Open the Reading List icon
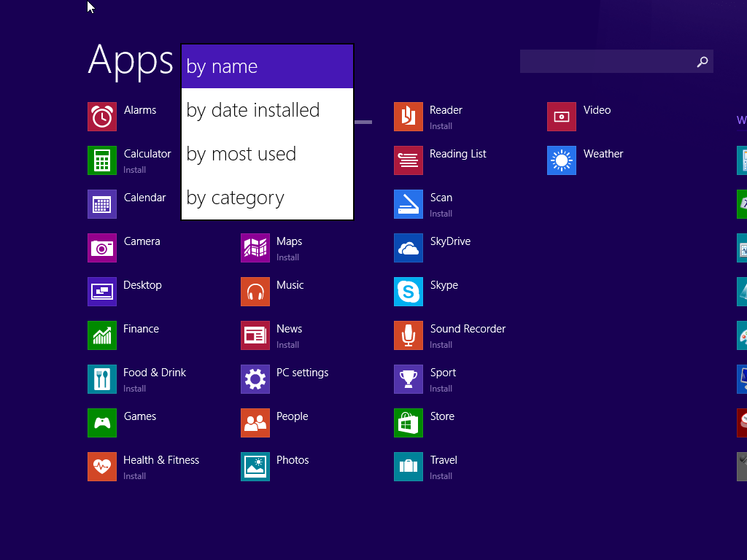This screenshot has width=747, height=560. (x=409, y=160)
